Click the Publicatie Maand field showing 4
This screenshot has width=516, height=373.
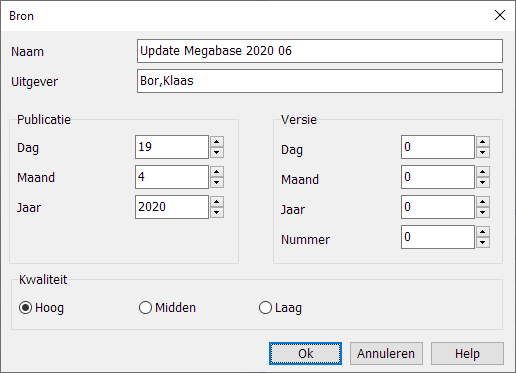[172, 177]
